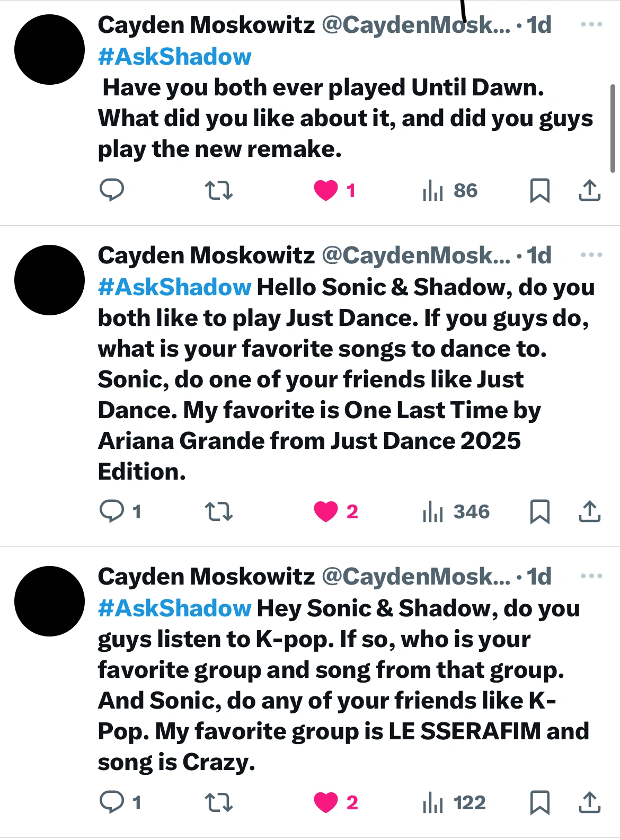The image size is (620, 840).
Task: Bookmark the Just Dance tweet
Action: point(540,512)
